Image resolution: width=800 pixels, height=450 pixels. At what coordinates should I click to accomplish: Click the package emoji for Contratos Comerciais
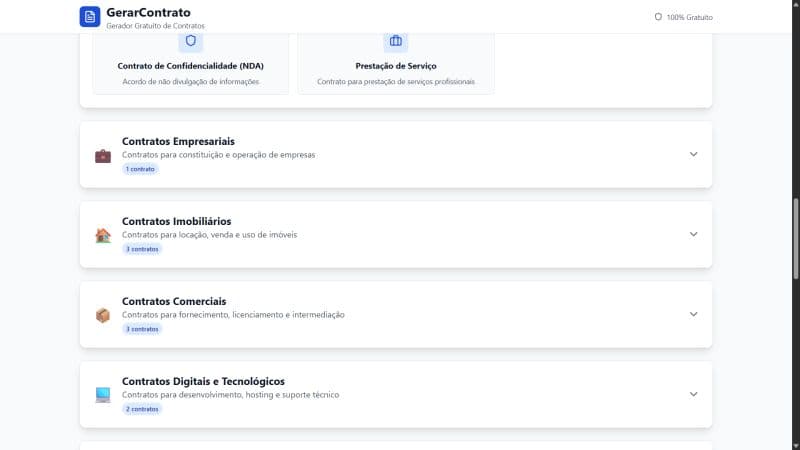[x=103, y=315]
